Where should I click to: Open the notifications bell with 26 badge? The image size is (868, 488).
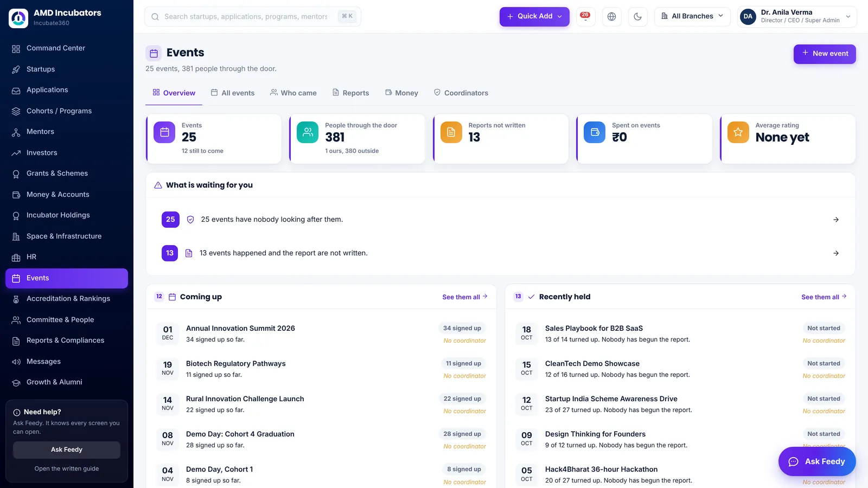585,16
